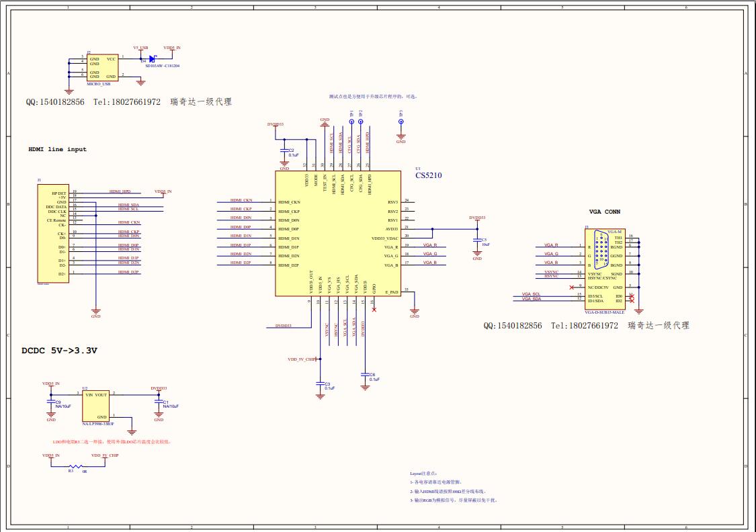Image resolution: width=756 pixels, height=532 pixels.
Task: Click the red LDO note text
Action: pyautogui.click(x=111, y=442)
